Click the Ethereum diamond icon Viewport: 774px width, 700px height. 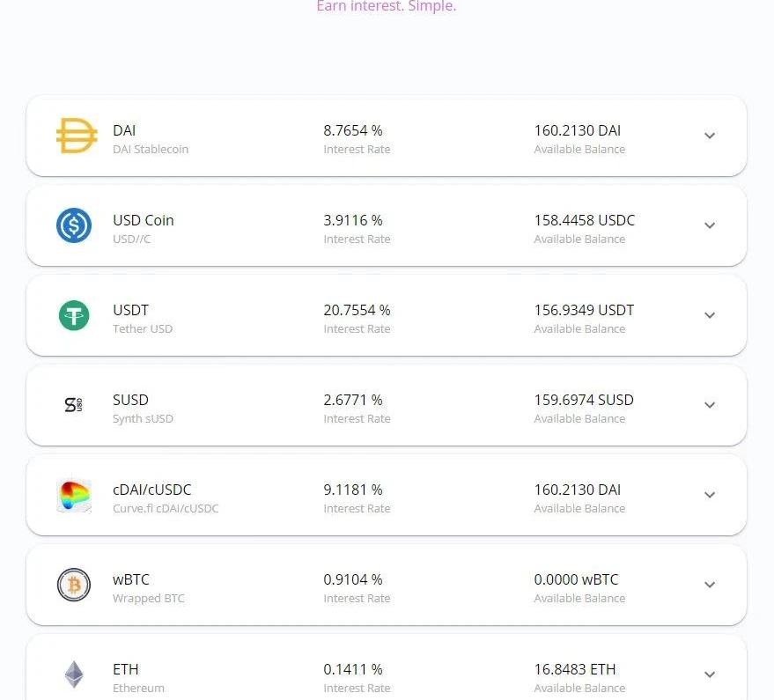tap(74, 675)
